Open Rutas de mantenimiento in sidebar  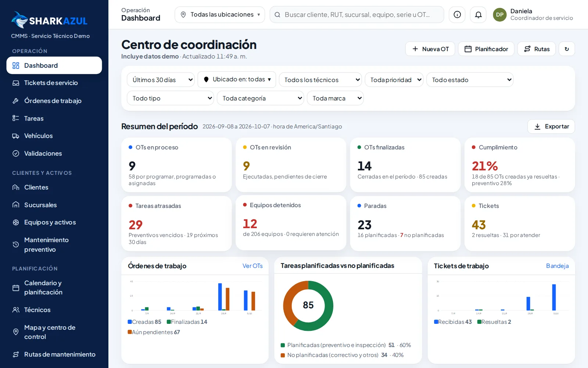tap(54, 354)
